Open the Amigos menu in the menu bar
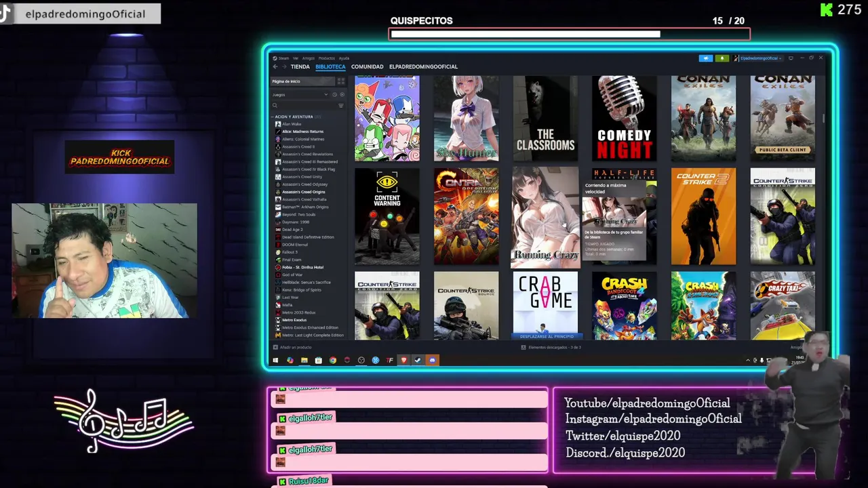The image size is (868, 488). (x=309, y=58)
